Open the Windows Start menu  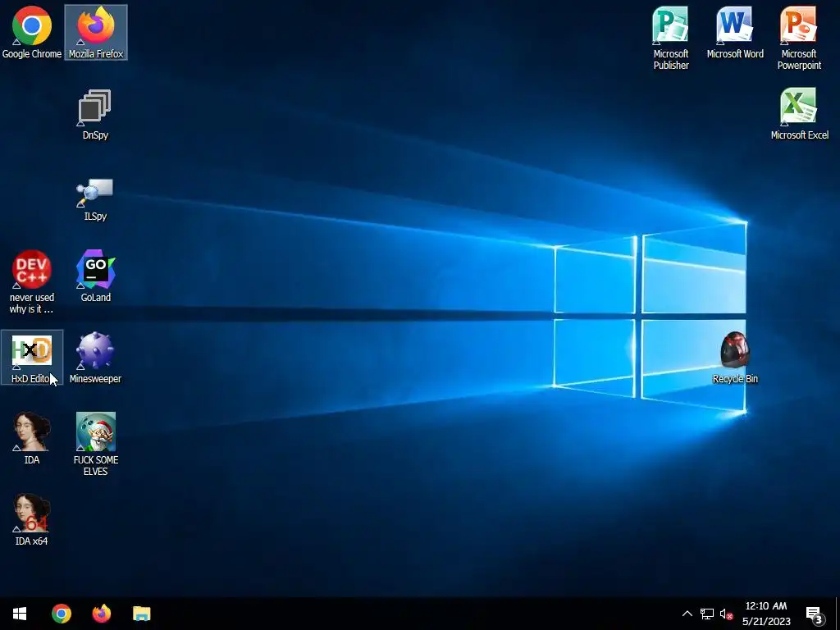pos(20,614)
